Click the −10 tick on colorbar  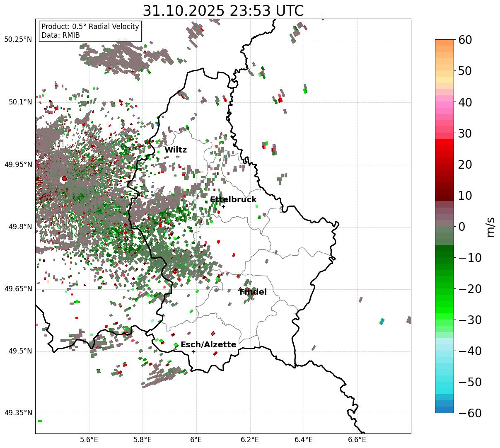click(470, 258)
